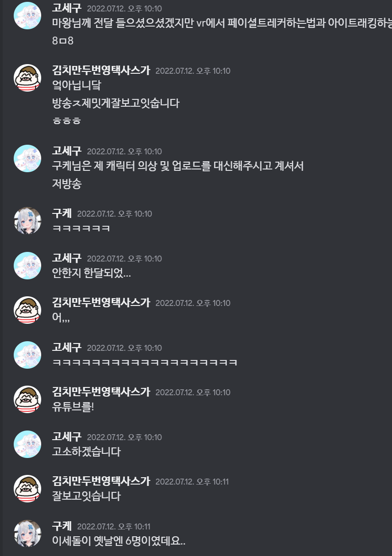392x556 pixels.
Task: Click 김치만두번영택사스가's avatar beside 억아닙니닭
Action: point(27,78)
